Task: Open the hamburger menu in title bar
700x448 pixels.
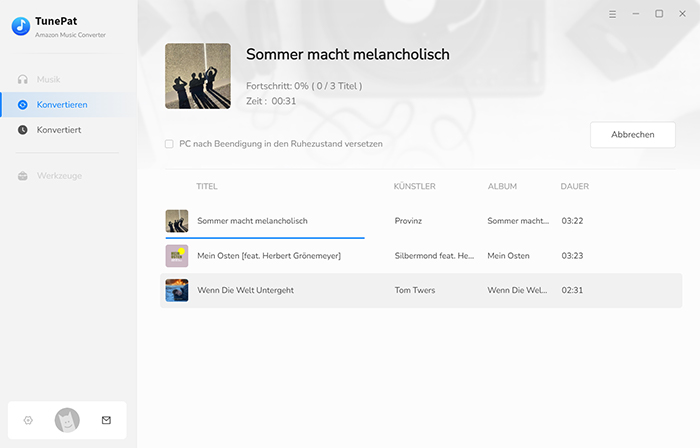Action: (x=612, y=14)
